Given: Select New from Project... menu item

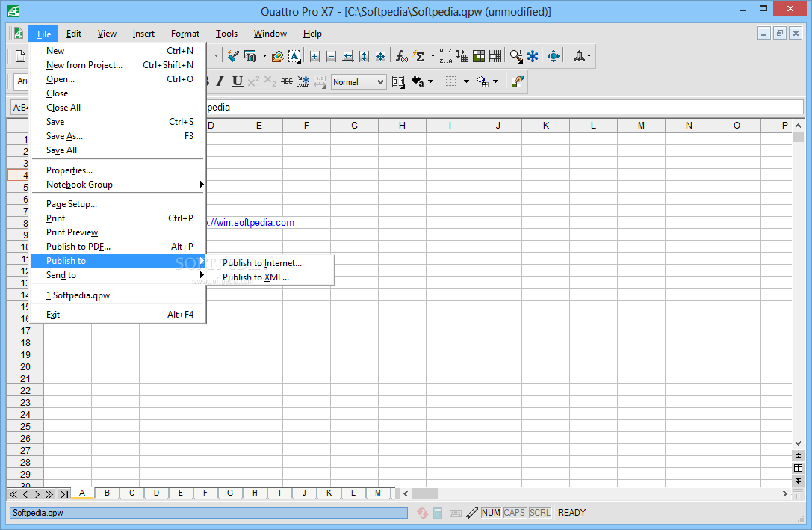Looking at the screenshot, I should (x=118, y=65).
